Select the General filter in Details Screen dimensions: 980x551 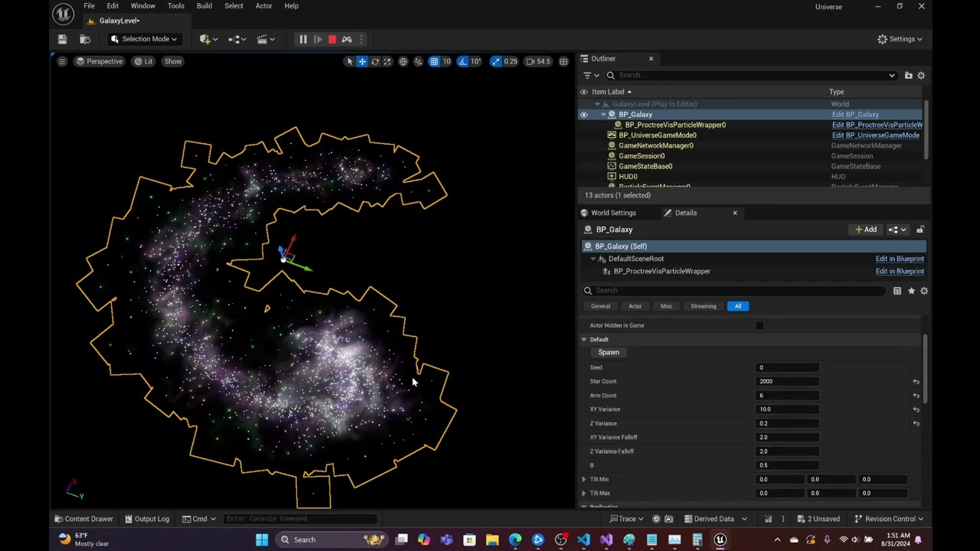[x=600, y=306]
